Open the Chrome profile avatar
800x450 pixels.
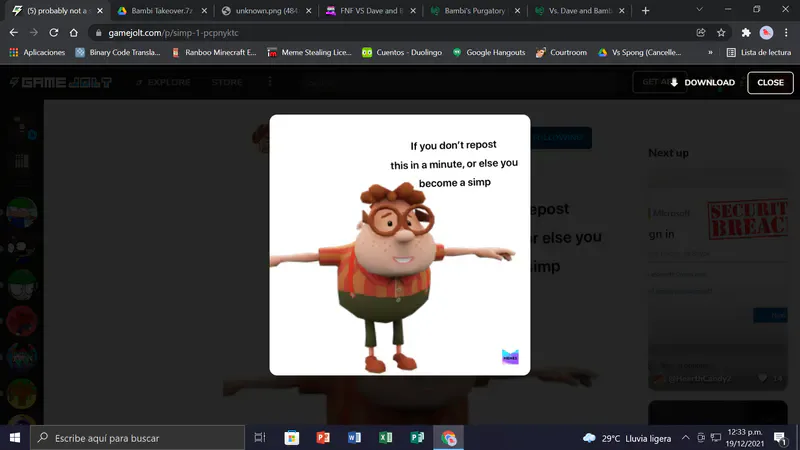click(766, 33)
